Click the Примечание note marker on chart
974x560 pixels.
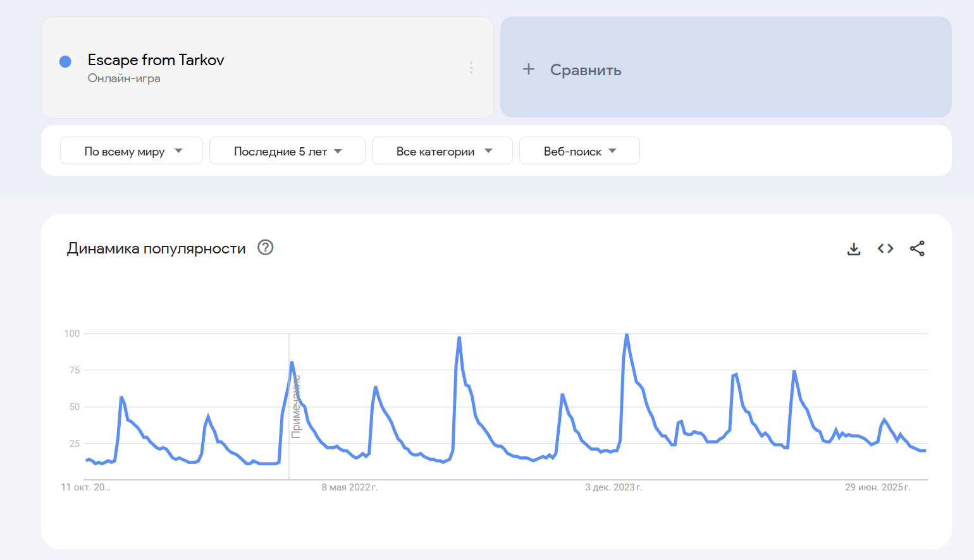click(295, 406)
